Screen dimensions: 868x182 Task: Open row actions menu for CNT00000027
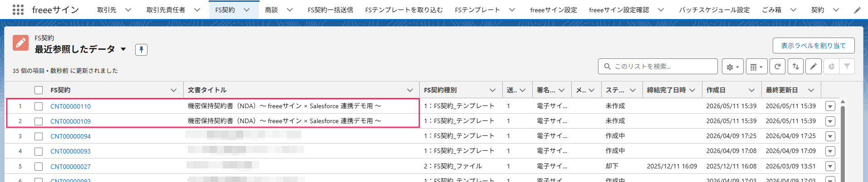830,166
